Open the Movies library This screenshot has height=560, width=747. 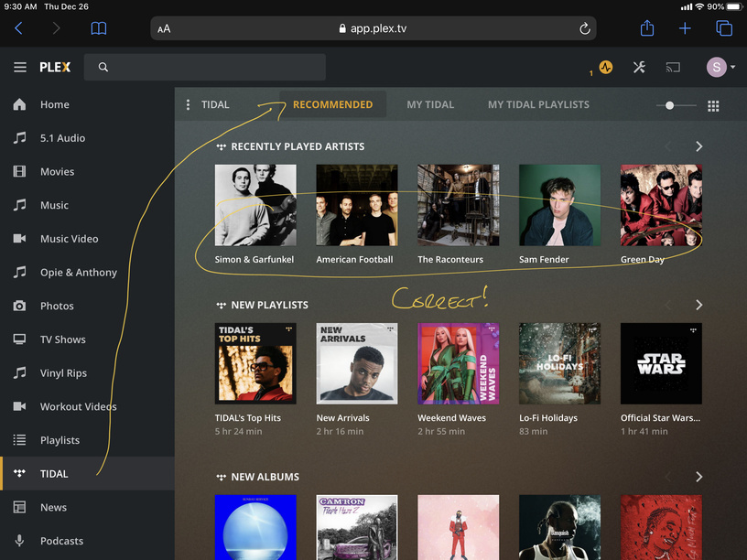pos(87,171)
